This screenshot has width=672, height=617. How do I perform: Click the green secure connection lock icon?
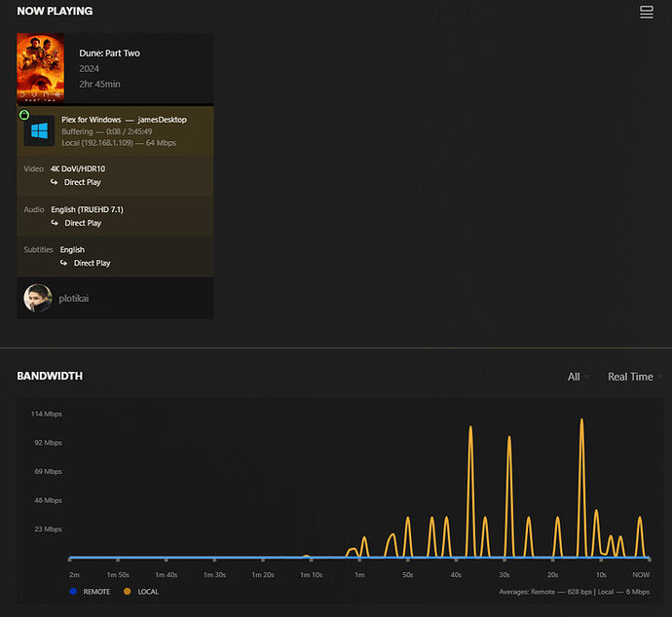[24, 115]
